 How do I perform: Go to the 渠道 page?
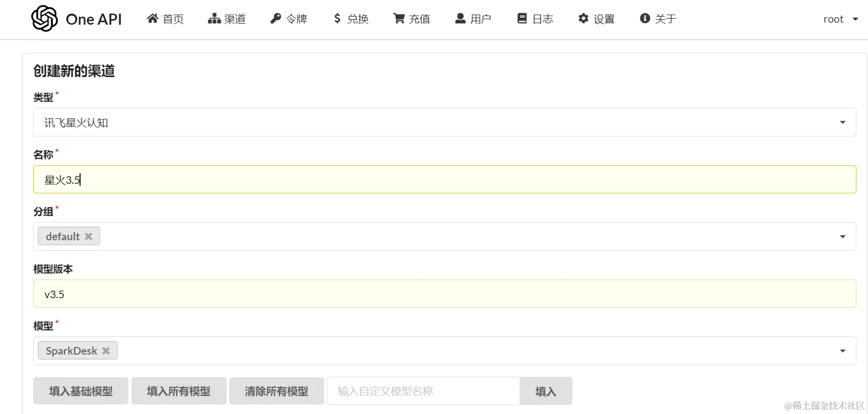[227, 19]
